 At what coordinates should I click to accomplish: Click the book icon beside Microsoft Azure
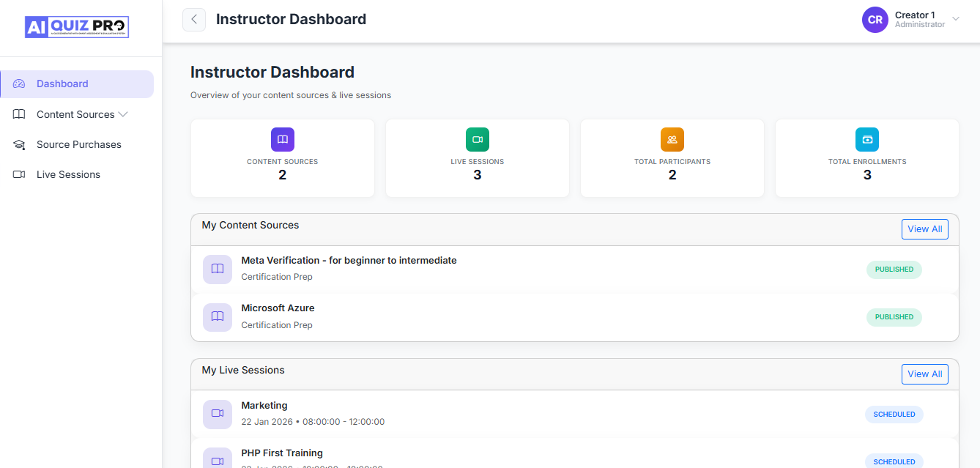(x=218, y=316)
